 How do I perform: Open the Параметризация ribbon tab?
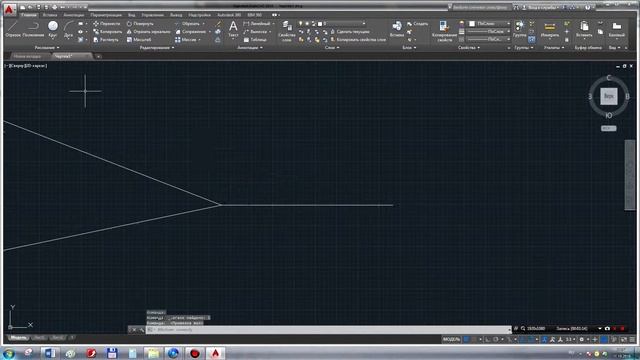click(106, 15)
